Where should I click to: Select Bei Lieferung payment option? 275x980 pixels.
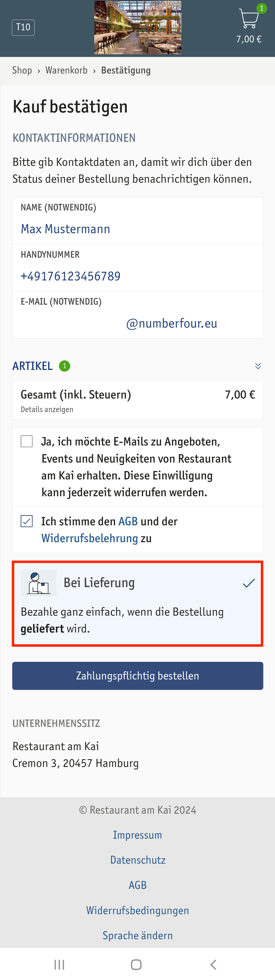137,603
